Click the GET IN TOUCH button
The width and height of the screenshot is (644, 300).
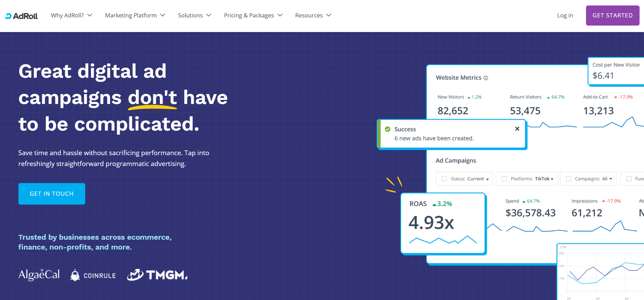click(x=52, y=194)
